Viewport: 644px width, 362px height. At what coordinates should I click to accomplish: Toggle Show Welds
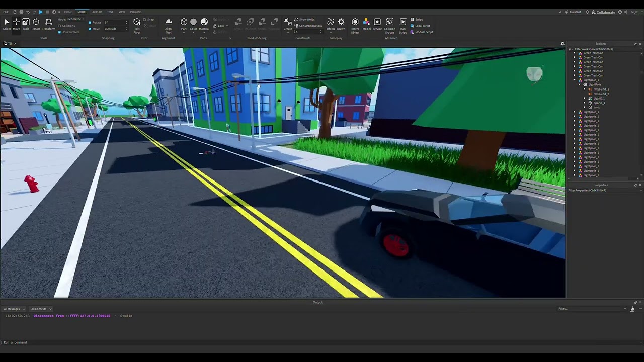tap(304, 19)
